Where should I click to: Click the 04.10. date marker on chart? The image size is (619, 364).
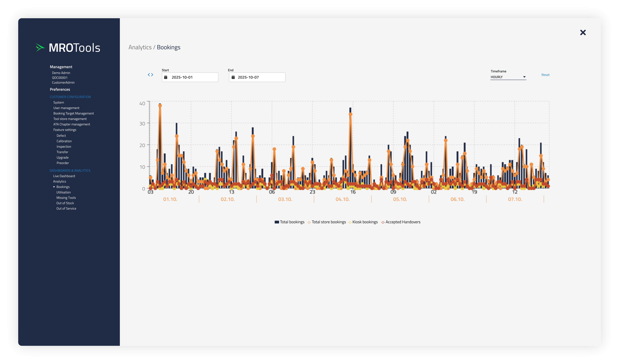pyautogui.click(x=342, y=199)
